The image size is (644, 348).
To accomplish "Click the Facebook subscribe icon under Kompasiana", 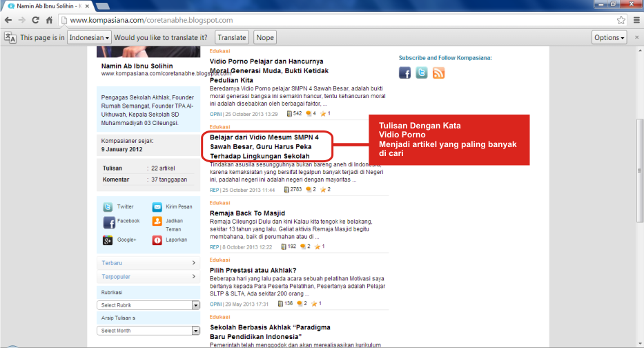I will pos(405,72).
